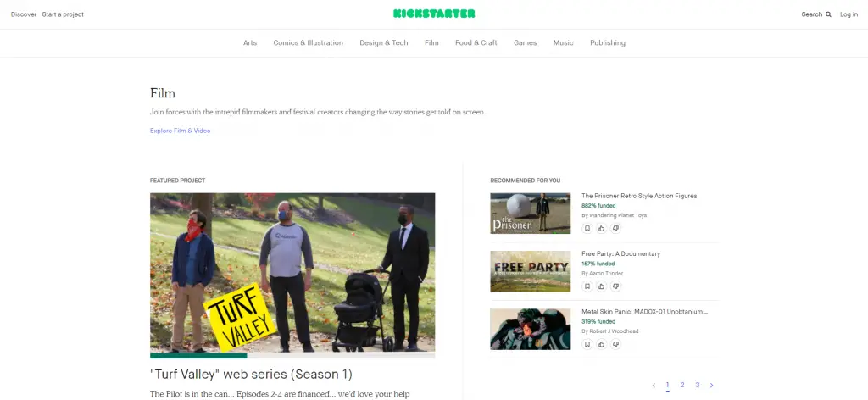Thumbs up The Prisoner action figures project

[x=602, y=229]
